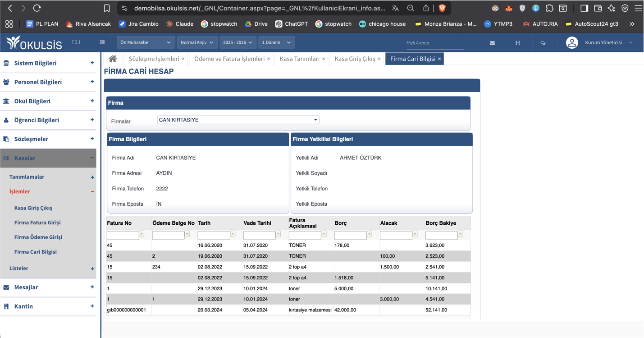Open the 2025 - 2026 year dropdown
The height and width of the screenshot is (338, 644).
(238, 42)
